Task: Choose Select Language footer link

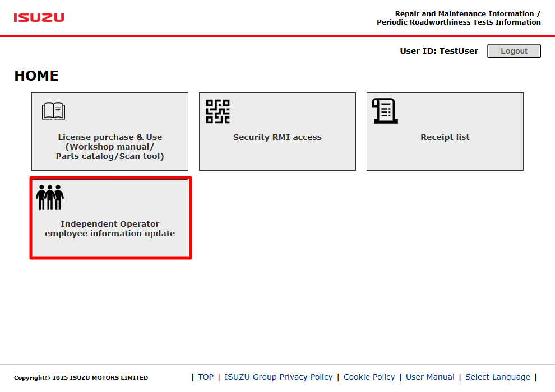Action: [x=498, y=377]
